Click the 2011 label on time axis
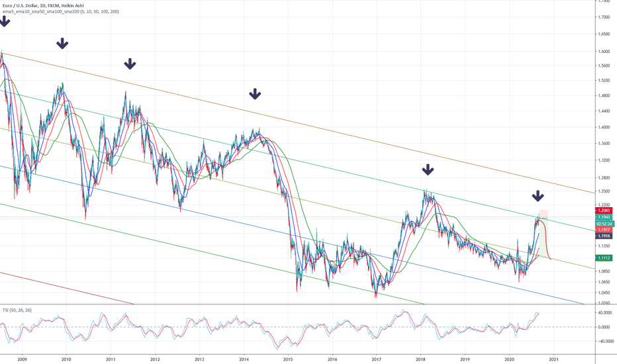The height and width of the screenshot is (364, 617). [111, 359]
